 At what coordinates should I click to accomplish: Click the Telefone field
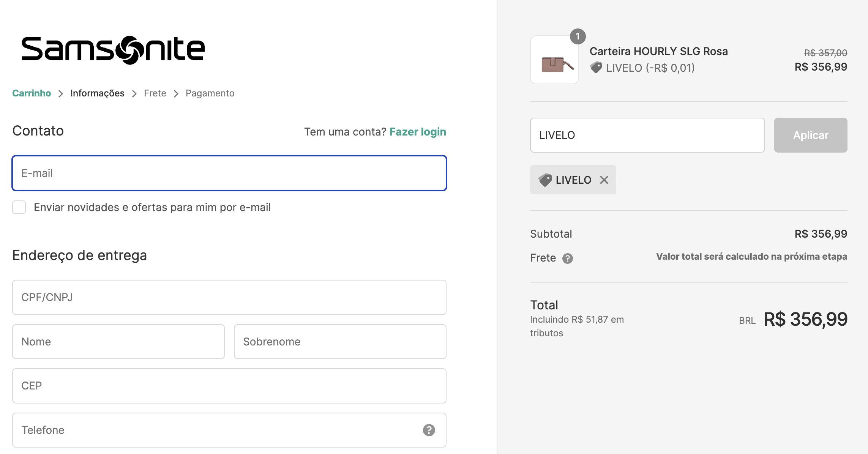click(x=229, y=430)
